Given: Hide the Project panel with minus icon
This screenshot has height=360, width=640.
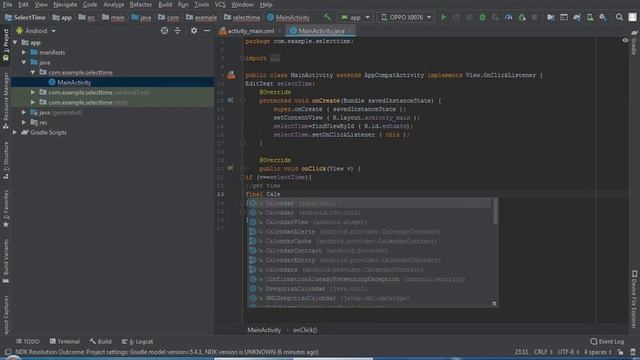Looking at the screenshot, I should coord(207,31).
